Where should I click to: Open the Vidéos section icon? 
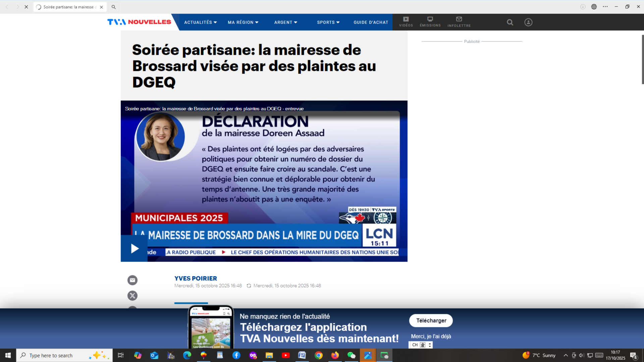[x=406, y=22]
